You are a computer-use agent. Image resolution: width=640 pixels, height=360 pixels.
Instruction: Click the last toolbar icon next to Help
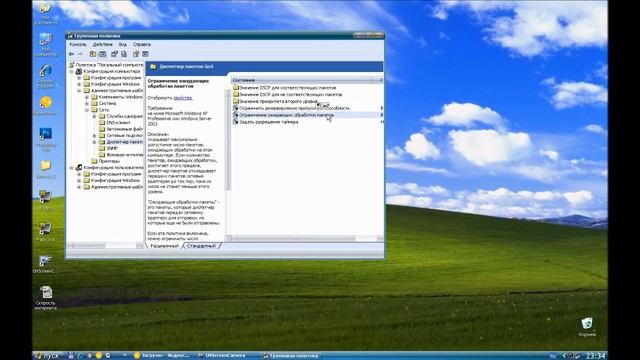coord(145,54)
